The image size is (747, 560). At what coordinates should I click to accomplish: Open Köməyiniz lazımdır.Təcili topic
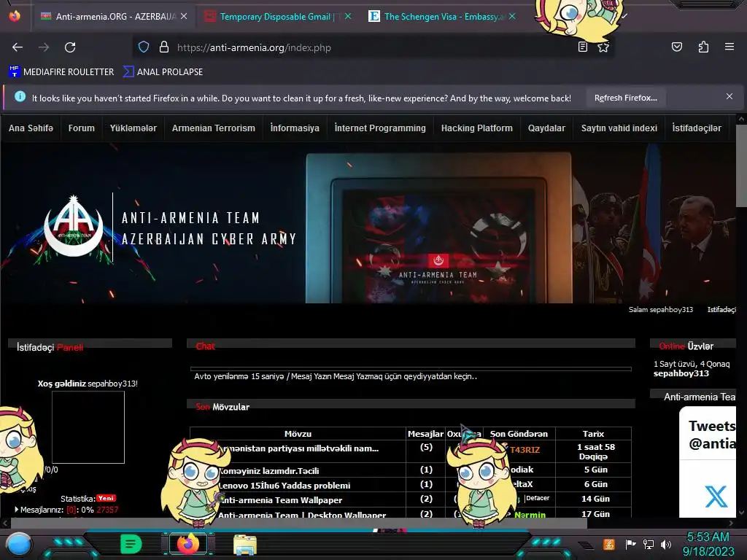[x=268, y=471]
